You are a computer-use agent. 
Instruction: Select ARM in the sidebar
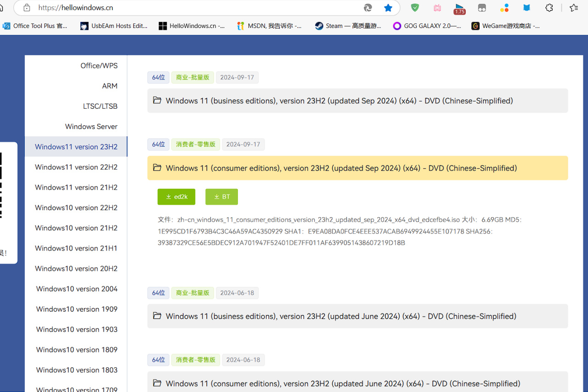tap(76, 86)
